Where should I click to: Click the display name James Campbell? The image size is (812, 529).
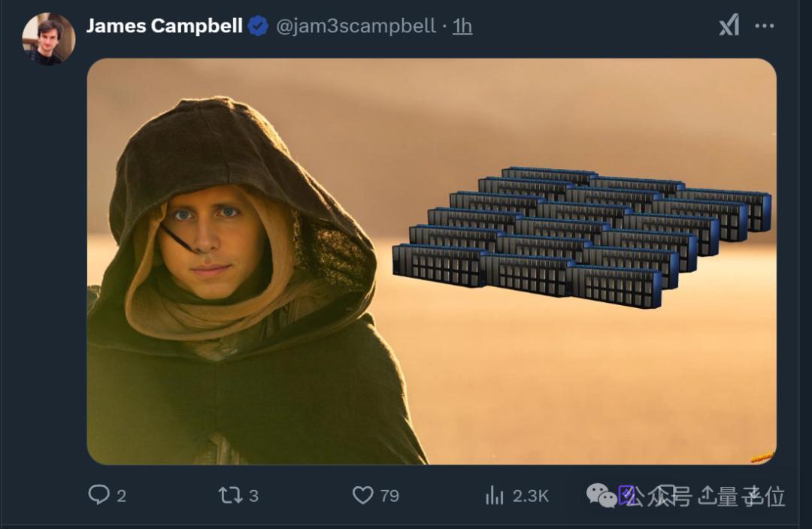(164, 26)
